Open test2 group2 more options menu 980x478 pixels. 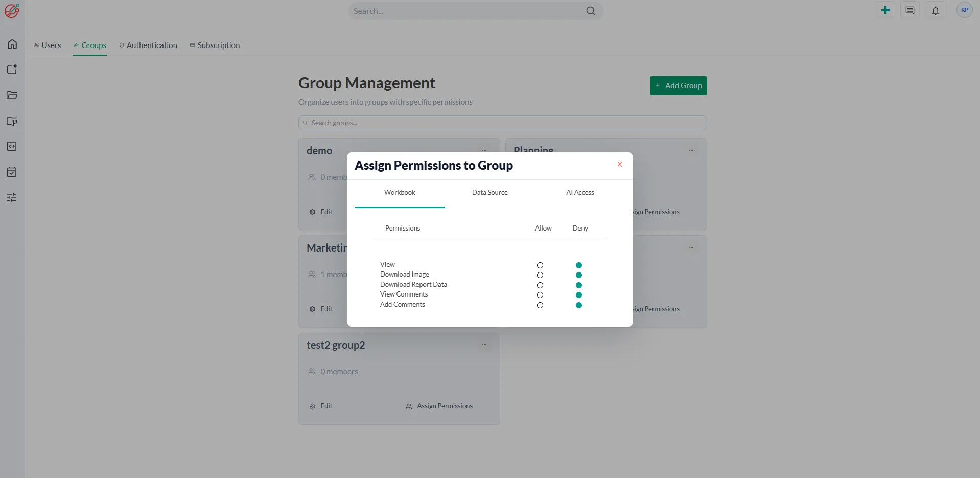click(484, 345)
